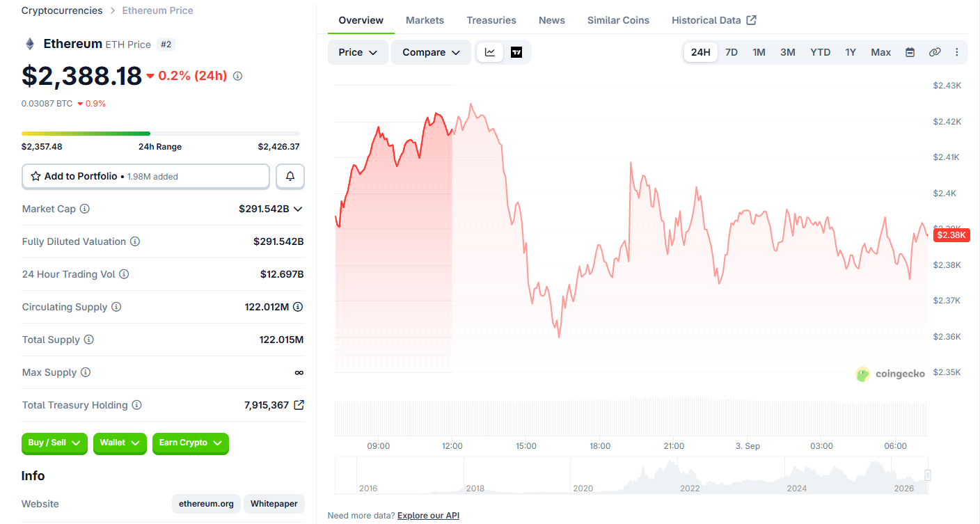The height and width of the screenshot is (524, 980).
Task: Switch to TradingView chart view
Action: coord(516,52)
